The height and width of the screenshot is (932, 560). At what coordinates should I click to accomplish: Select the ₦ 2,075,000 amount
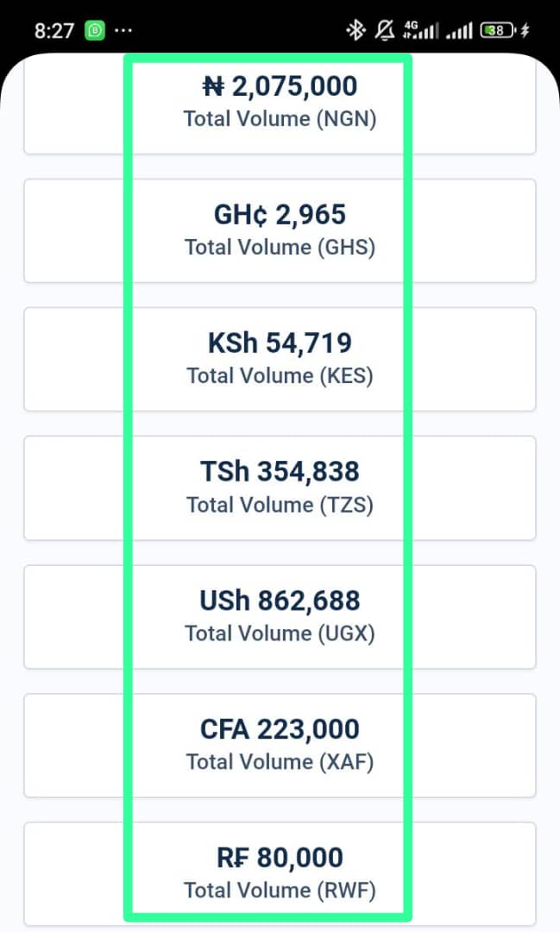pyautogui.click(x=280, y=86)
